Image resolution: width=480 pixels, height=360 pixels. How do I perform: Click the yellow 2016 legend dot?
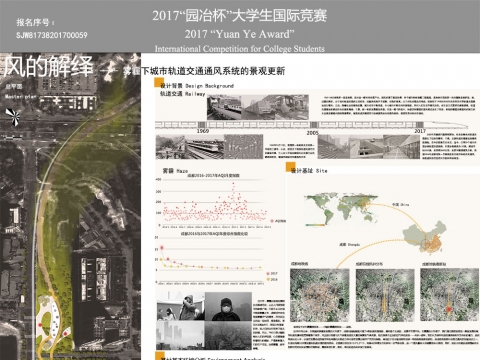pos(268,279)
